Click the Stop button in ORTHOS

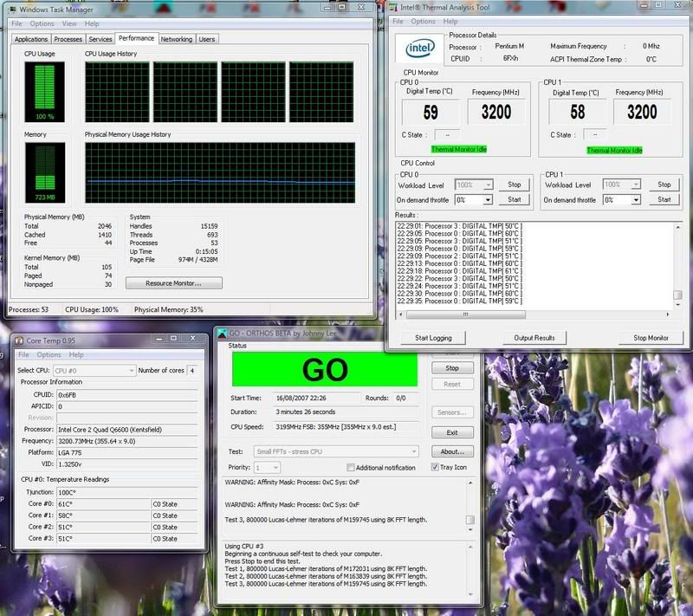coord(452,368)
